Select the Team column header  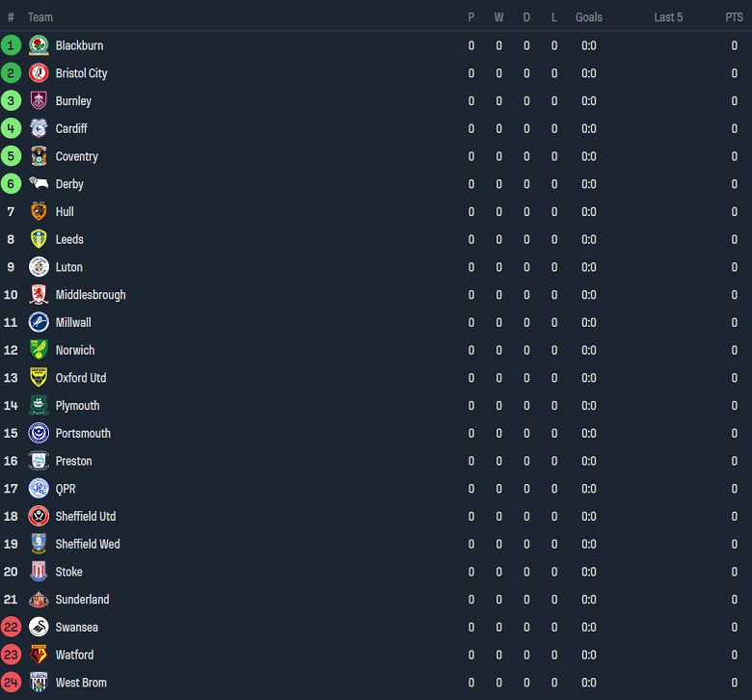click(x=40, y=17)
